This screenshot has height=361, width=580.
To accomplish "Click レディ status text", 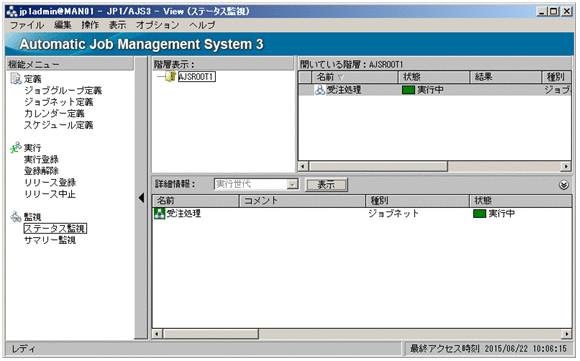I will coord(23,348).
